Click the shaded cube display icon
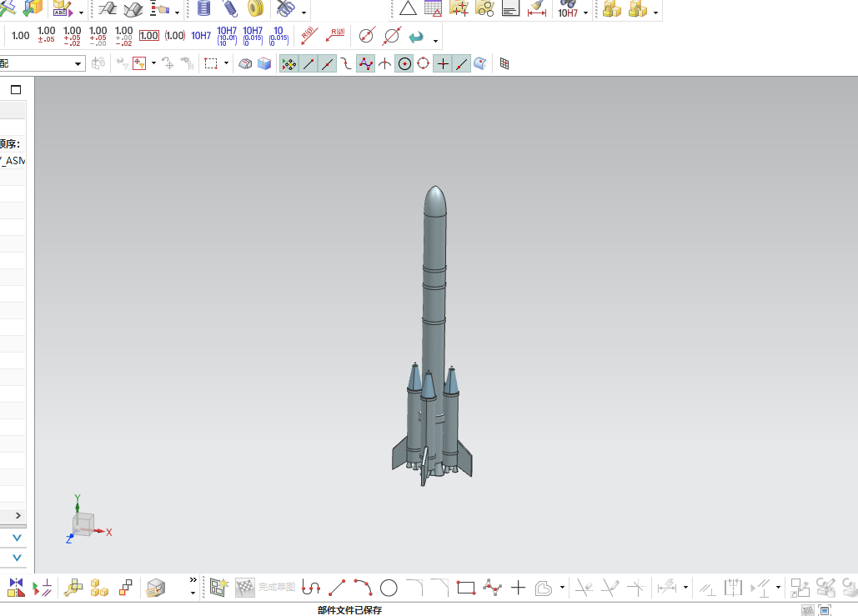This screenshot has width=858, height=616. (x=264, y=63)
